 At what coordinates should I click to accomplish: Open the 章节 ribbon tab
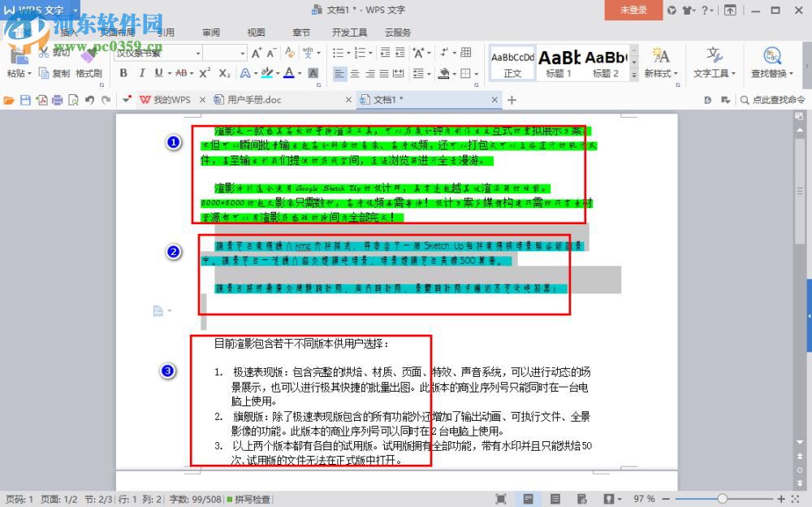click(x=300, y=32)
